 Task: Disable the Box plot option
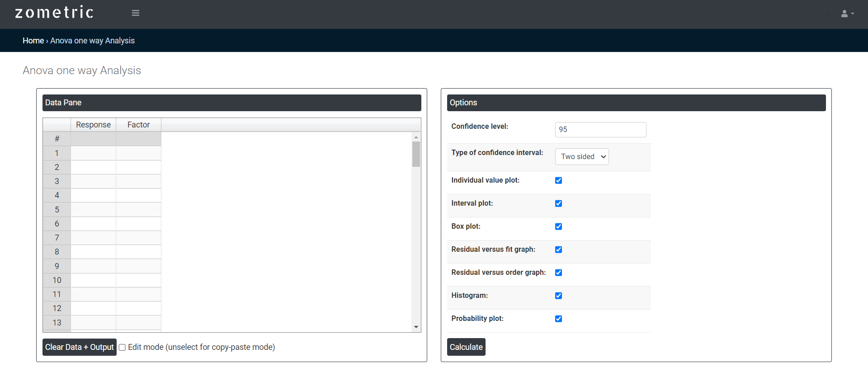point(558,226)
